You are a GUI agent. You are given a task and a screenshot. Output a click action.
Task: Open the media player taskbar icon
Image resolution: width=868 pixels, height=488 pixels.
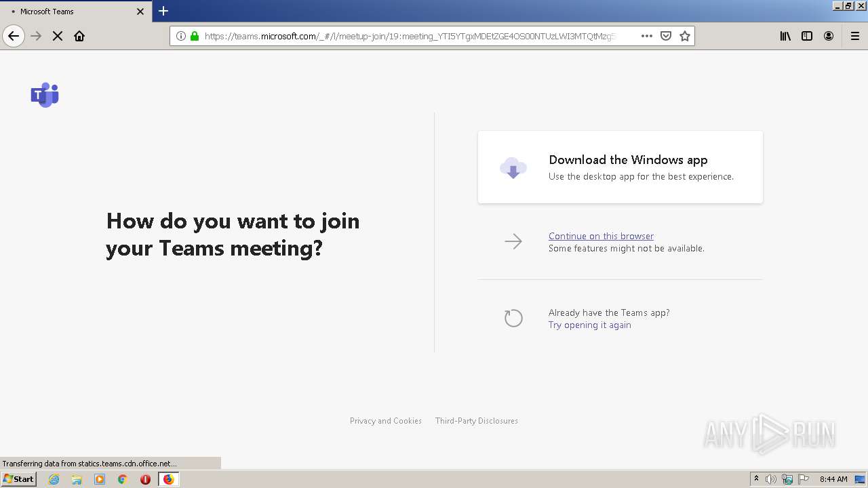click(x=100, y=479)
